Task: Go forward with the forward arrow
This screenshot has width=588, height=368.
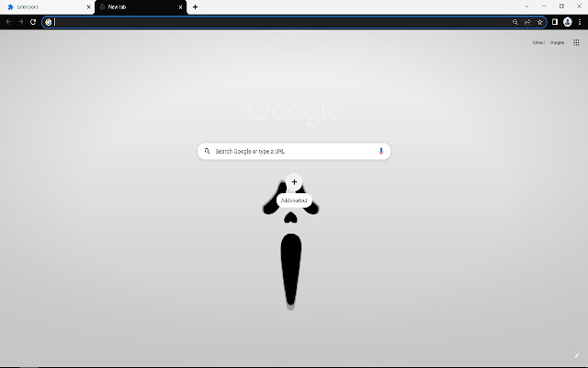Action: click(x=20, y=22)
